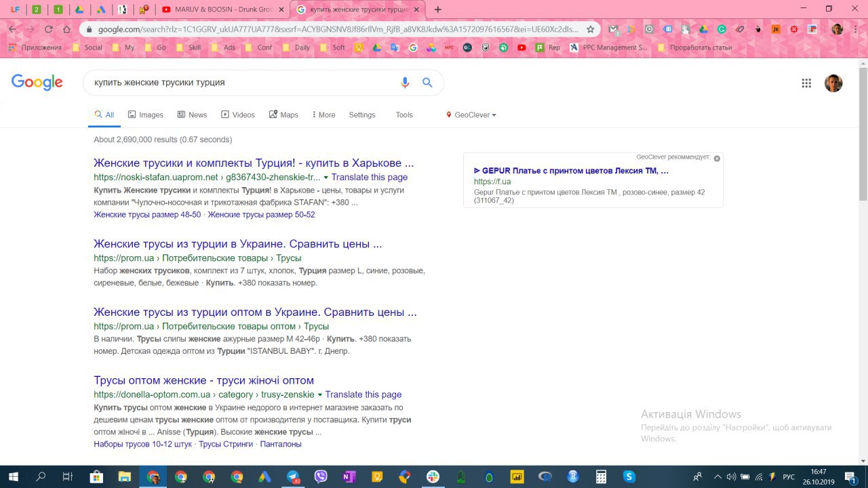
Task: Open sitelink 'Трусы Стринги'
Action: point(226,445)
